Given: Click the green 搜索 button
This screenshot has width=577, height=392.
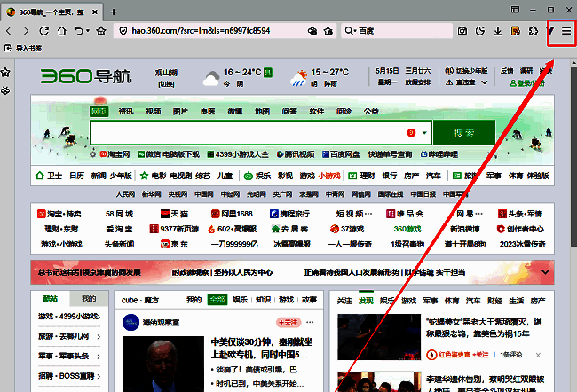Looking at the screenshot, I should coord(463,133).
